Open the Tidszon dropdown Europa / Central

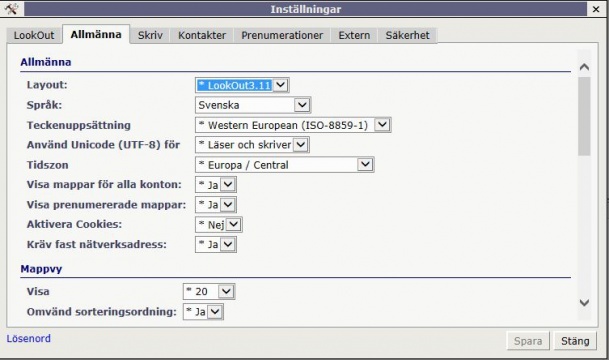coord(284,165)
